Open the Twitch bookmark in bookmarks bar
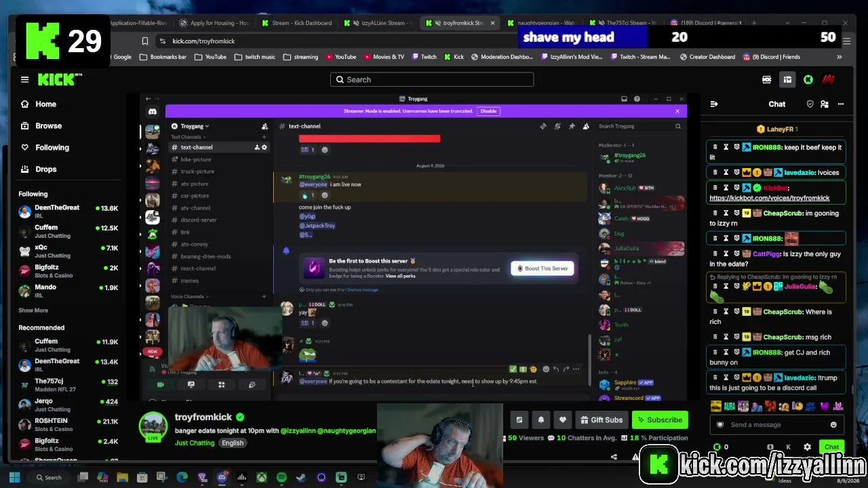868x488 pixels. click(x=423, y=57)
